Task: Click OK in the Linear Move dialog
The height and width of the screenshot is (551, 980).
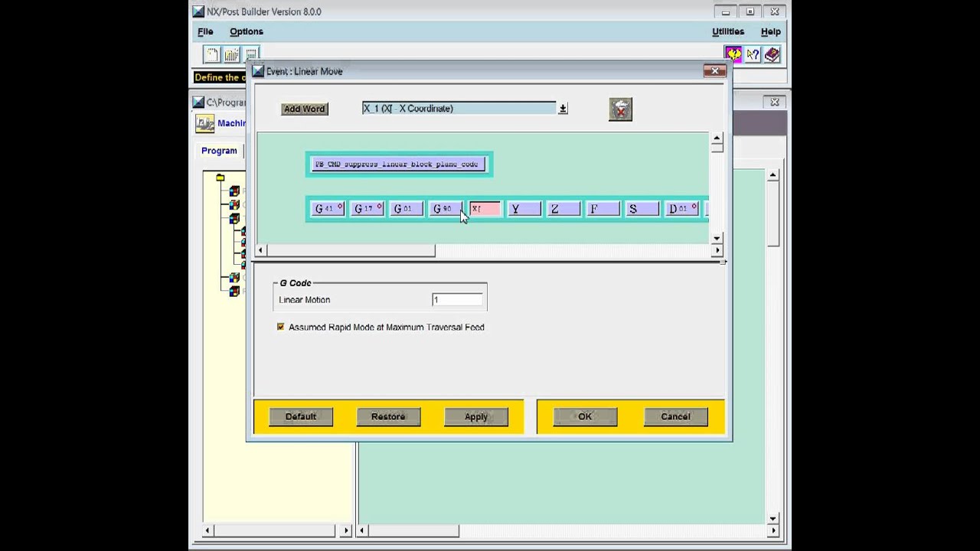Action: pyautogui.click(x=585, y=416)
